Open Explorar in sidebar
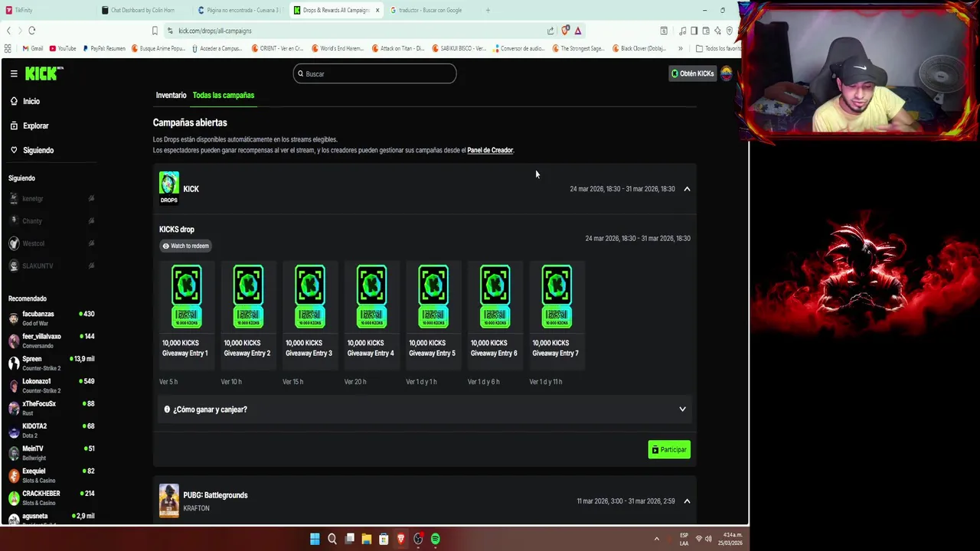The width and height of the screenshot is (980, 551). [x=29, y=126]
